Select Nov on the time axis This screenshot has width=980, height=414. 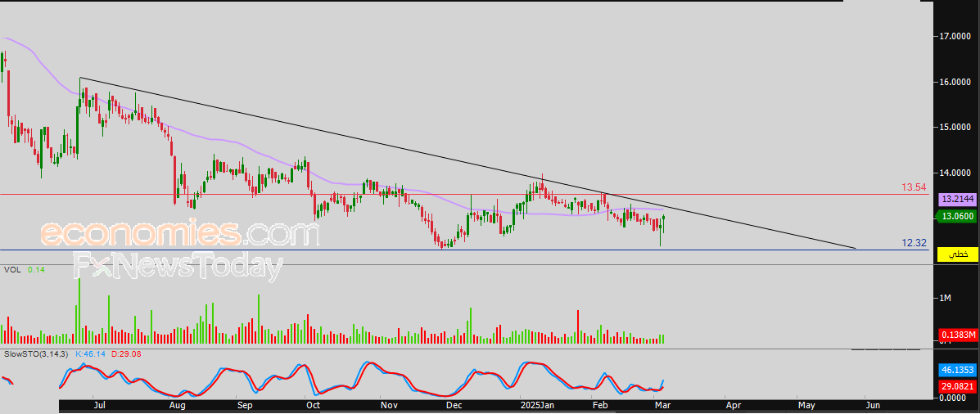click(x=389, y=406)
